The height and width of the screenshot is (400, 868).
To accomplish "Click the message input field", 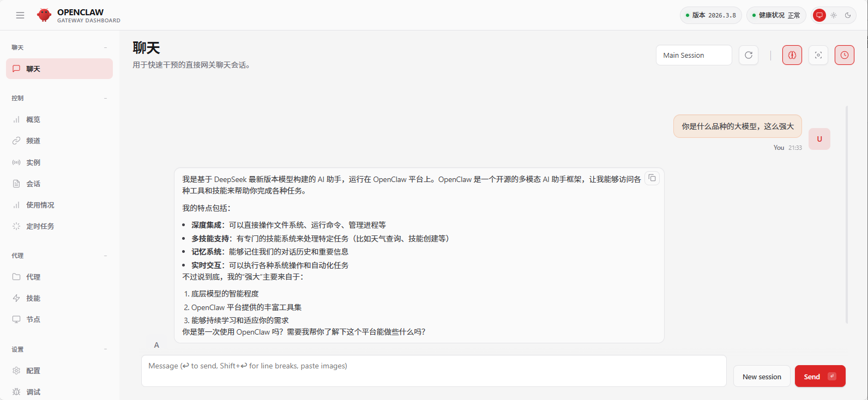I will [x=434, y=371].
